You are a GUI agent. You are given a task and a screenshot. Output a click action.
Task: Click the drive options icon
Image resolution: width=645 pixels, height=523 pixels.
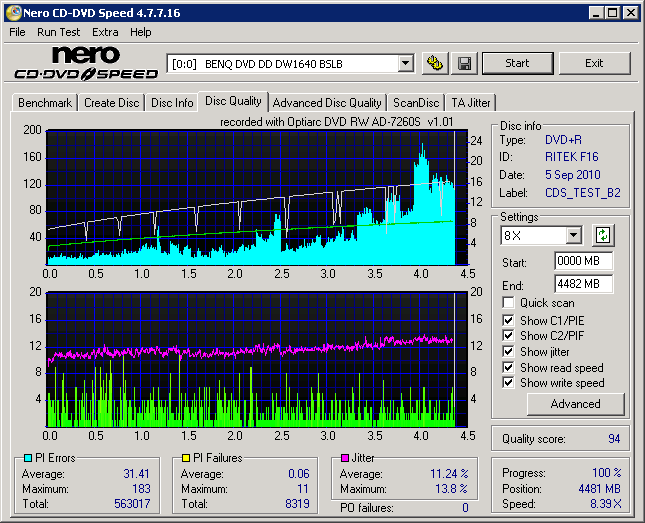tap(435, 63)
